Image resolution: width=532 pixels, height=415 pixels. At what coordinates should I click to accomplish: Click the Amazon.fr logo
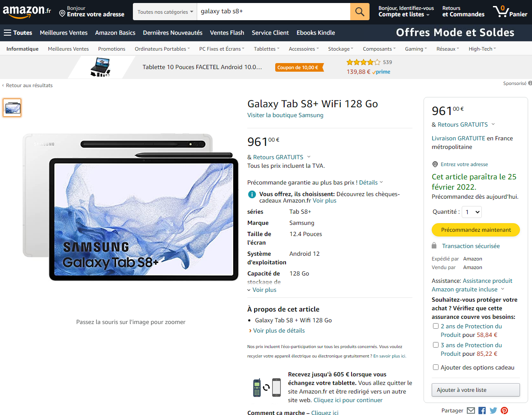27,12
